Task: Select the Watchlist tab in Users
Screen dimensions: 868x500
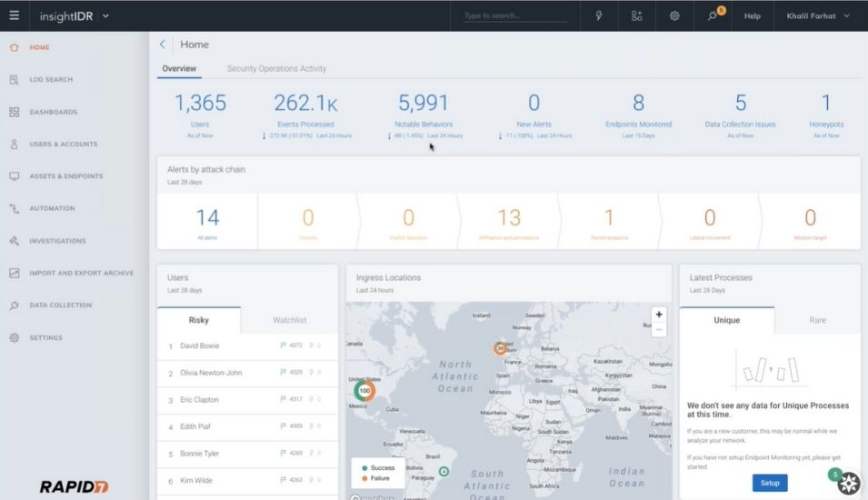Action: 289,320
